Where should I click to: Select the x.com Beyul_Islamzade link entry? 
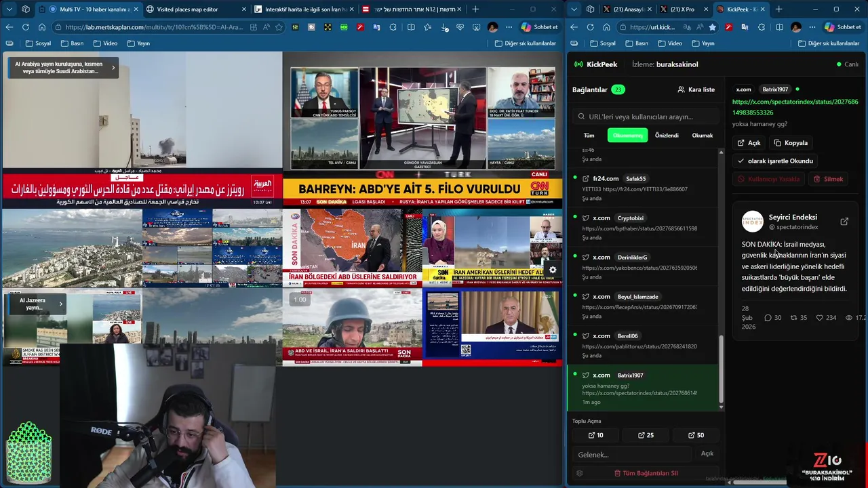[x=642, y=306]
